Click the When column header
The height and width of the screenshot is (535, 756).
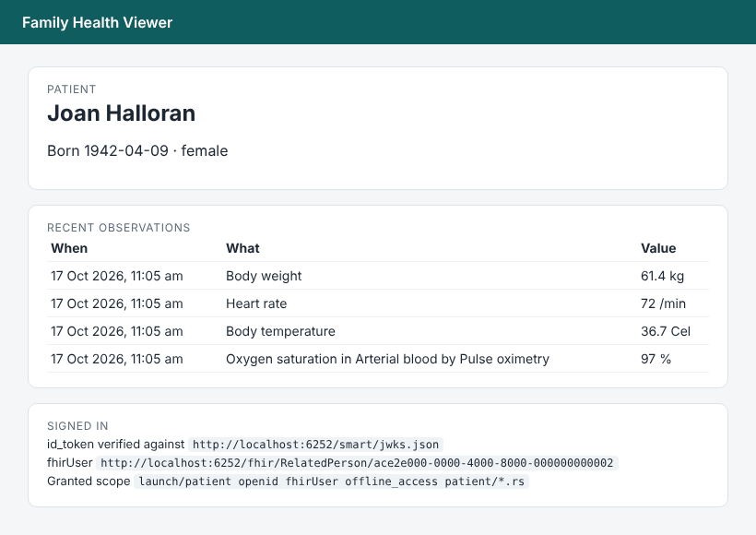pyautogui.click(x=69, y=248)
